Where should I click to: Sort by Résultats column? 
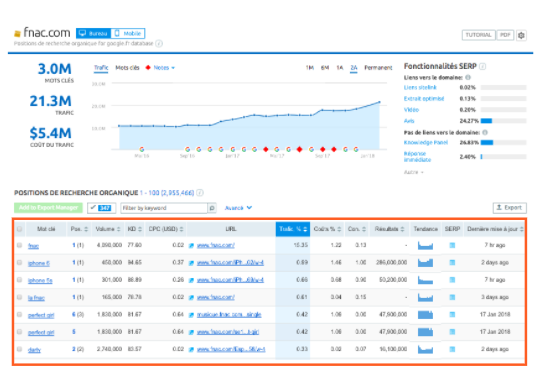pos(390,229)
